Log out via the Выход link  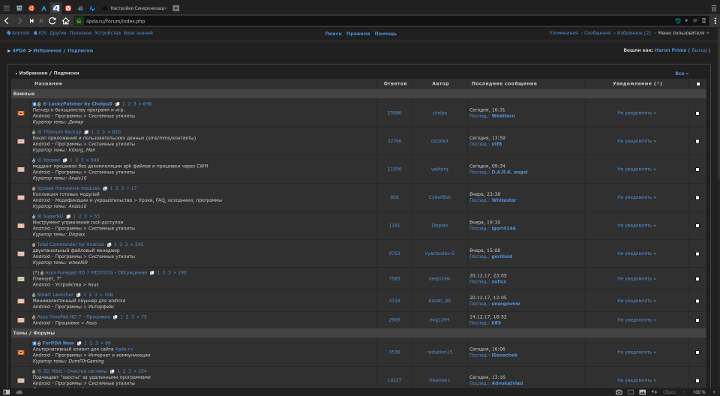699,51
